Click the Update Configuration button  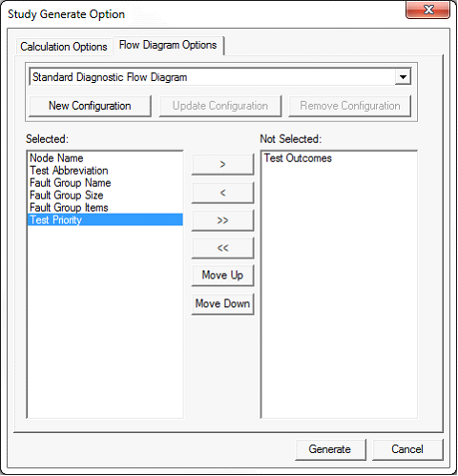point(220,106)
